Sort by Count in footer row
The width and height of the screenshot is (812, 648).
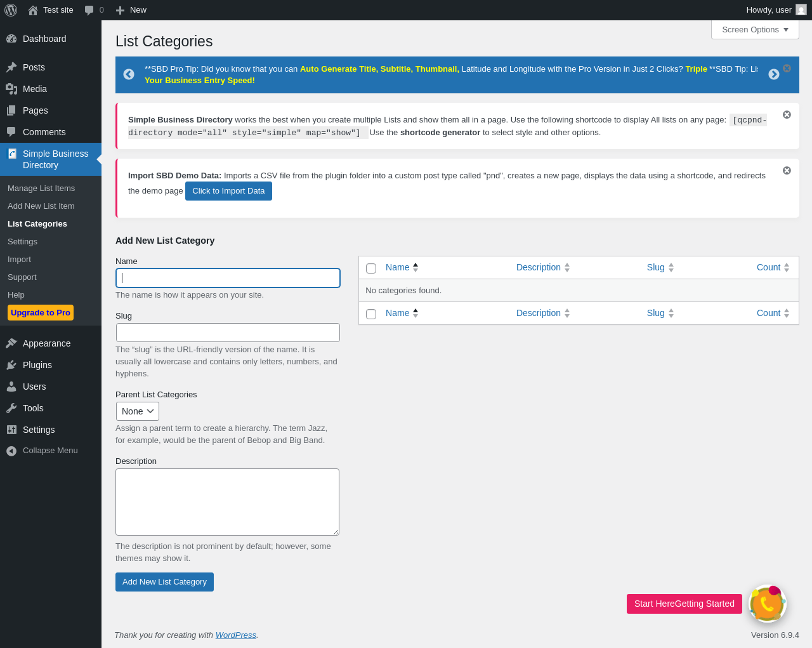[773, 313]
